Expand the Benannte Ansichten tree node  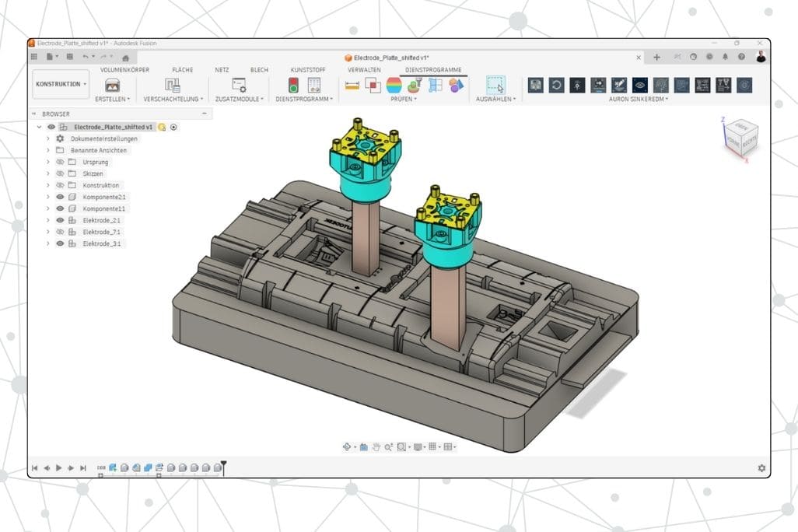point(48,150)
